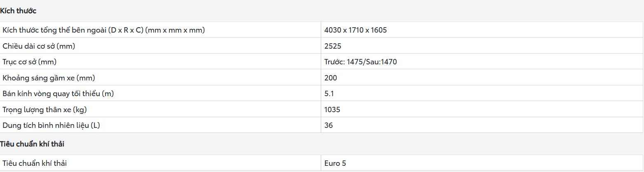
Task: Select body weight value 1035
Action: pos(332,109)
